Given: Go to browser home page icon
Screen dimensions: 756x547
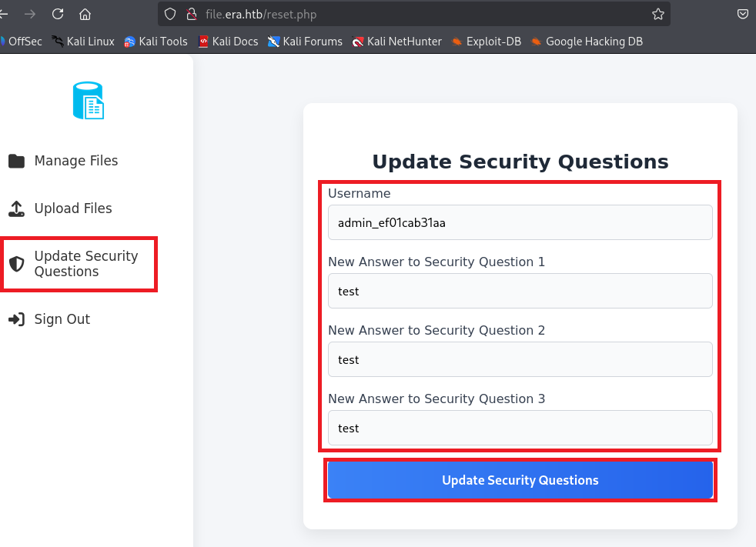Looking at the screenshot, I should [x=85, y=14].
